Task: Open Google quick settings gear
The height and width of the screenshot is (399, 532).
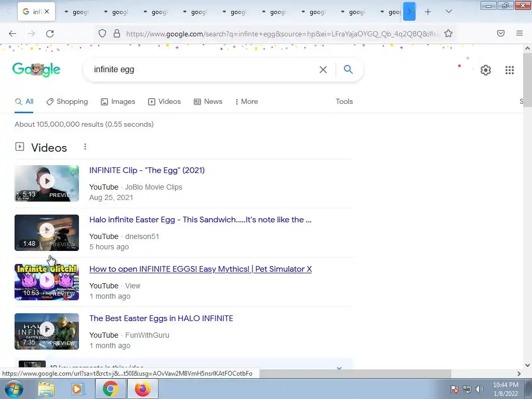Action: coord(486,70)
